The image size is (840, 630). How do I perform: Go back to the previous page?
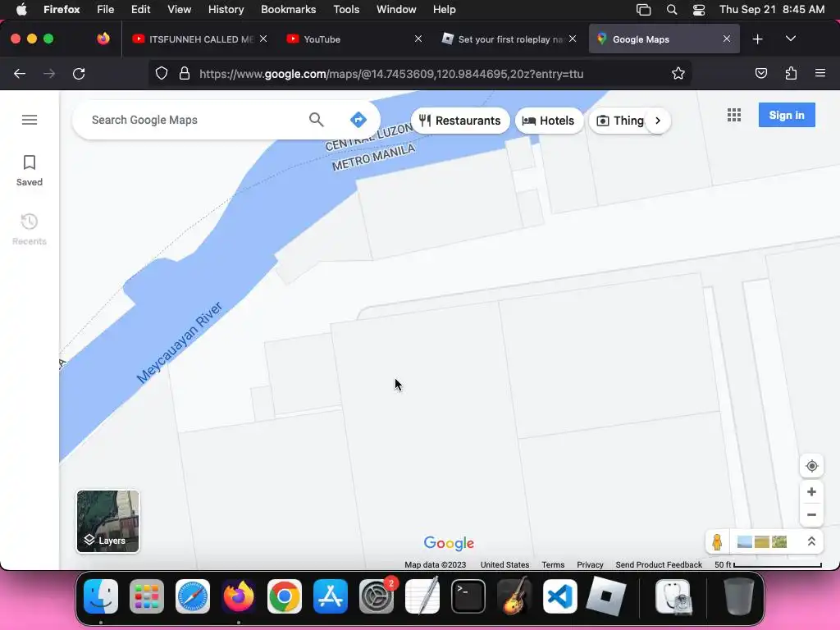click(20, 73)
